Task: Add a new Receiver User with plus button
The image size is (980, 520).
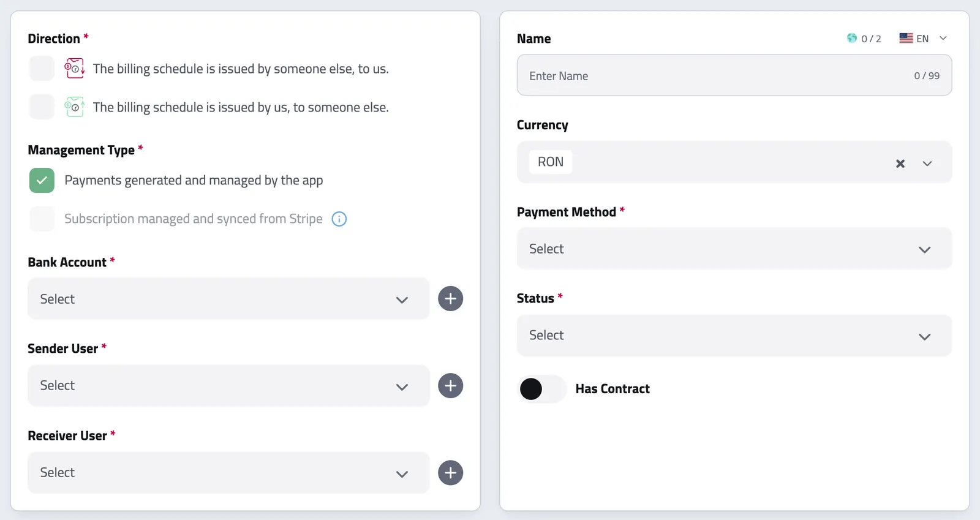Action: pyautogui.click(x=451, y=473)
